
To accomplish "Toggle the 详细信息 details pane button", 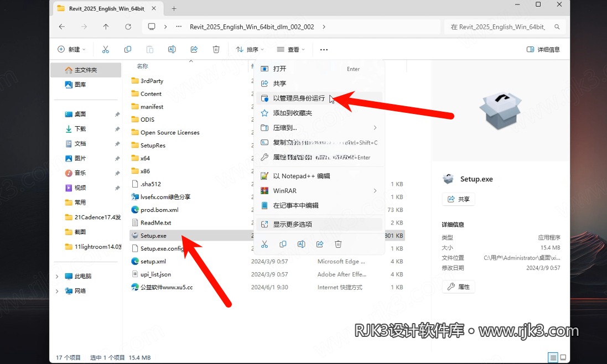I will [543, 50].
